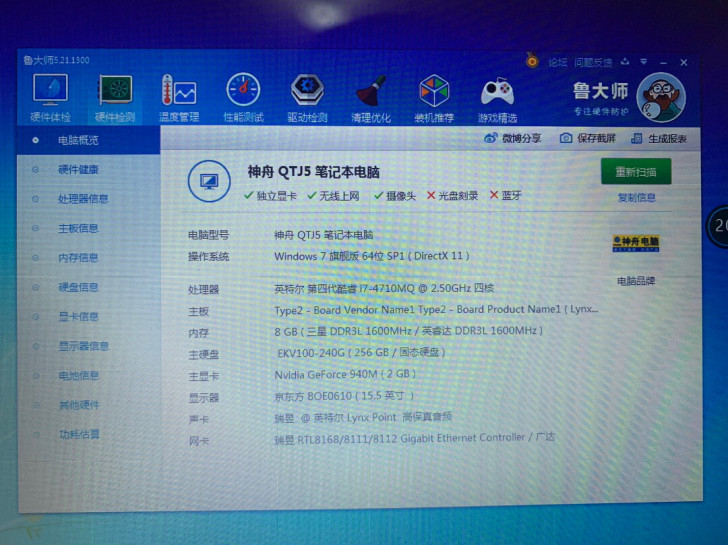
Task: Click the Nvidia GeForce 940M value
Action: tap(345, 374)
